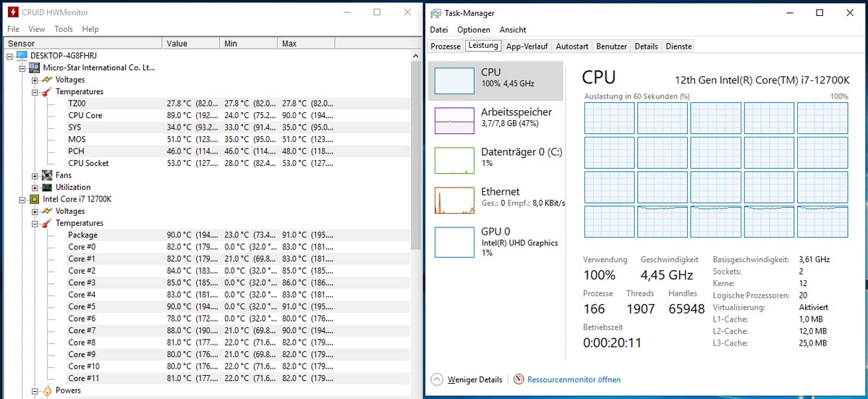Switch to the App-Verlauf tab
868x399 pixels.
tap(527, 46)
